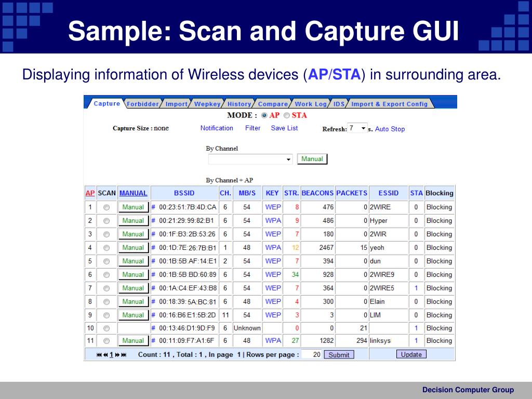Open Import & Export Config tab
This screenshot has height=399, width=532.
point(390,104)
